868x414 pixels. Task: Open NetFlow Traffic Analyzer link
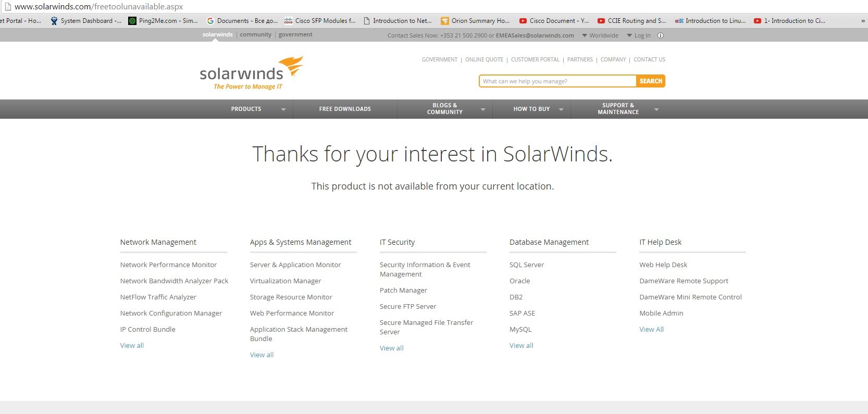[x=158, y=297]
